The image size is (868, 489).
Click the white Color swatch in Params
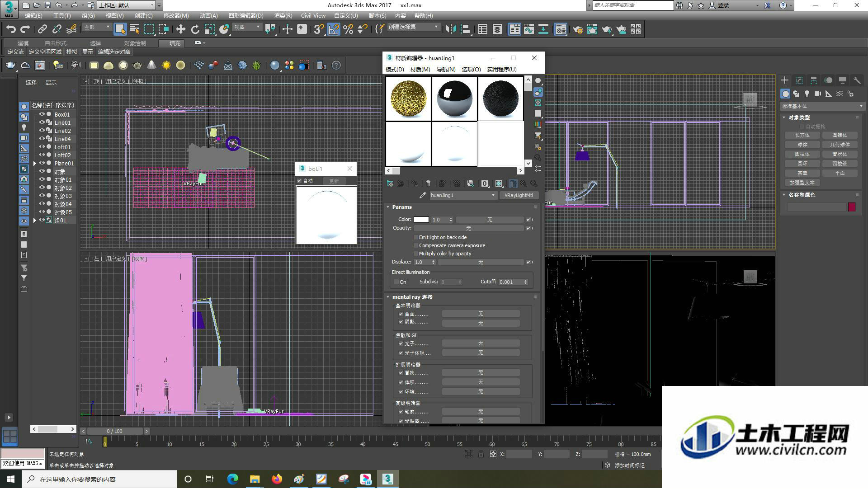tap(421, 220)
